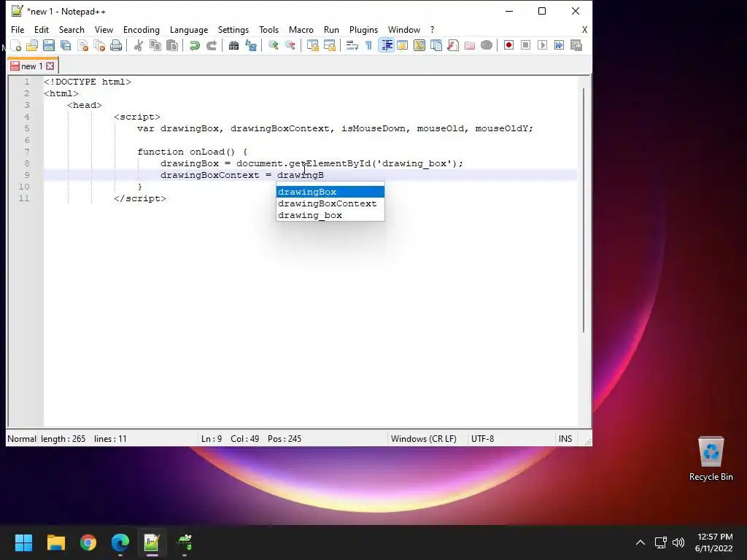747x560 pixels.
Task: Open the Encoding menu
Action: [142, 29]
